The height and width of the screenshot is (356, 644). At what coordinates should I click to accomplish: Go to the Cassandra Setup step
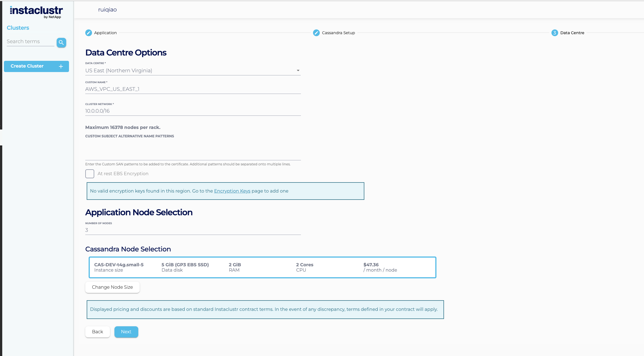click(338, 33)
